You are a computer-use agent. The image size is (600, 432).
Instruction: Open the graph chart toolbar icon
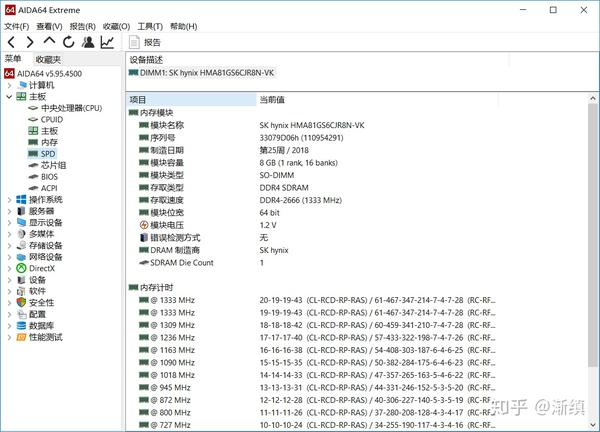point(107,42)
